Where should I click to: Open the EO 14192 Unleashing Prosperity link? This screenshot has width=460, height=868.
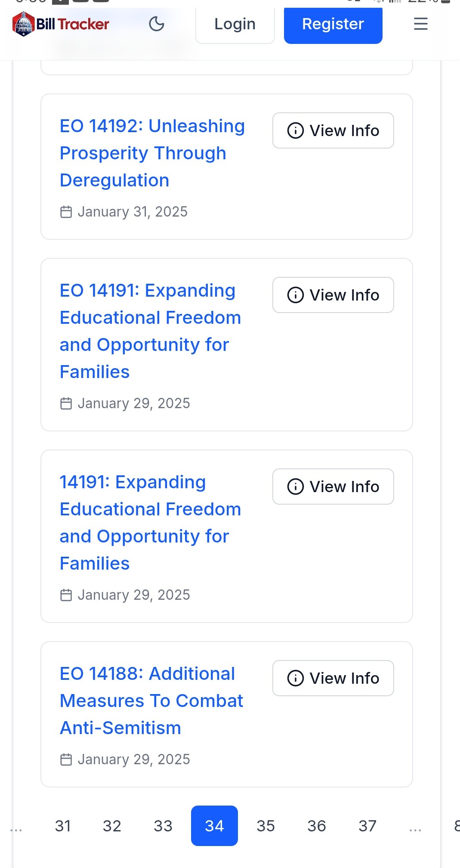coord(152,153)
